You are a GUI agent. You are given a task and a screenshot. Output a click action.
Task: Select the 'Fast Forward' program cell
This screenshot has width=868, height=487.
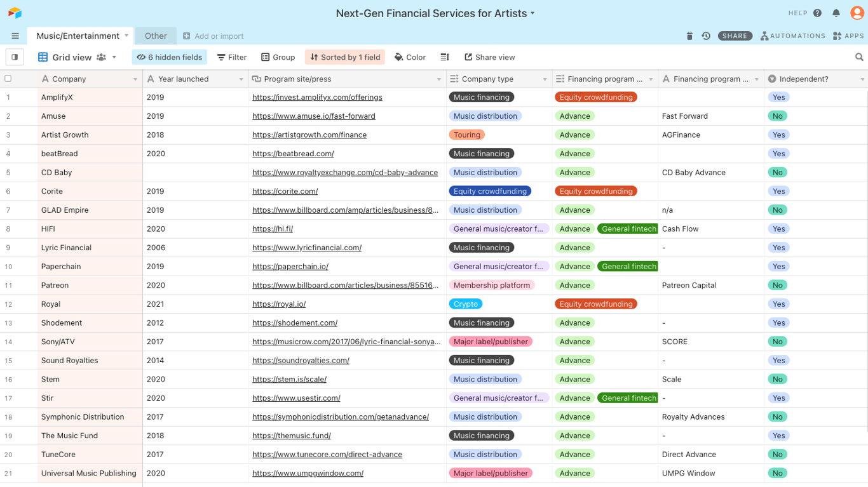711,116
